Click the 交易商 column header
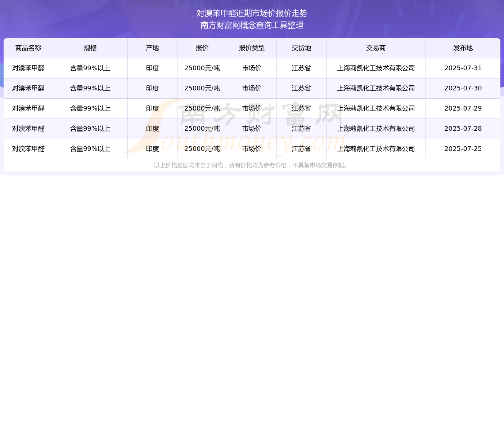This screenshot has width=504, height=434. tap(376, 48)
